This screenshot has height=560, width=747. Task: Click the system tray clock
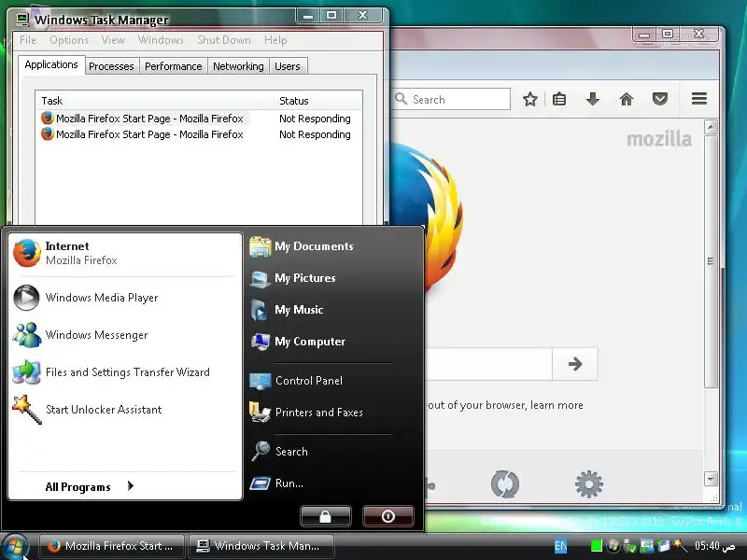coord(714,546)
